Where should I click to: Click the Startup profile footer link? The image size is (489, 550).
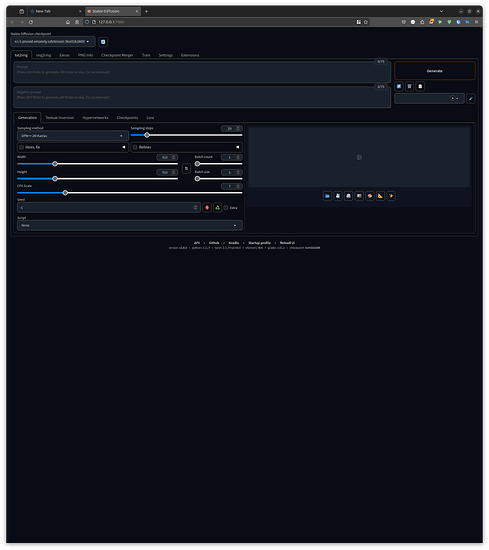[x=259, y=243]
